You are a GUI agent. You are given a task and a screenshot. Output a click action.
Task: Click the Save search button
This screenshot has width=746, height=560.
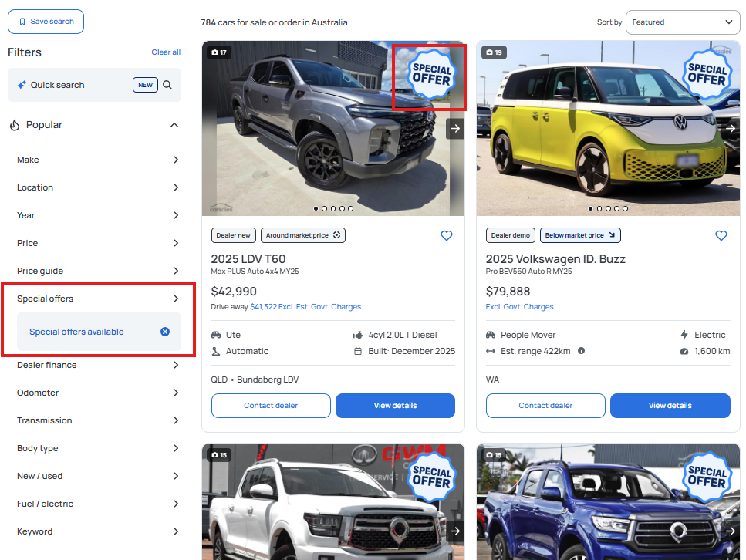click(x=46, y=22)
